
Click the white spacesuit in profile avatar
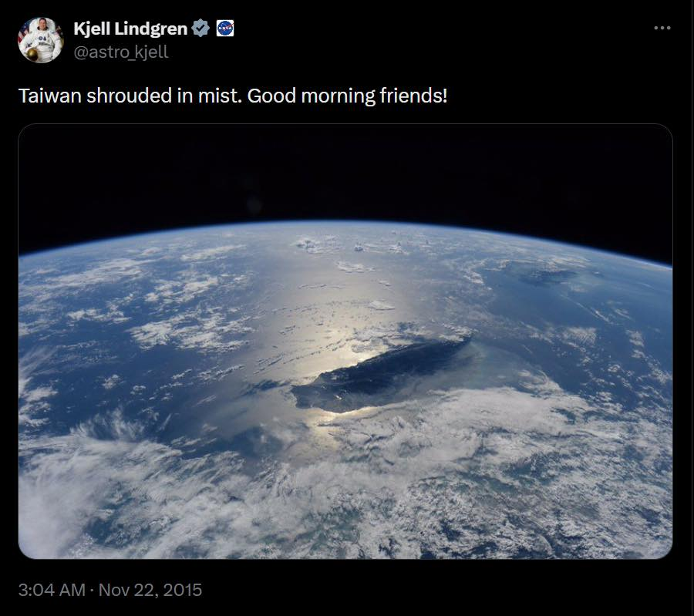pyautogui.click(x=42, y=43)
